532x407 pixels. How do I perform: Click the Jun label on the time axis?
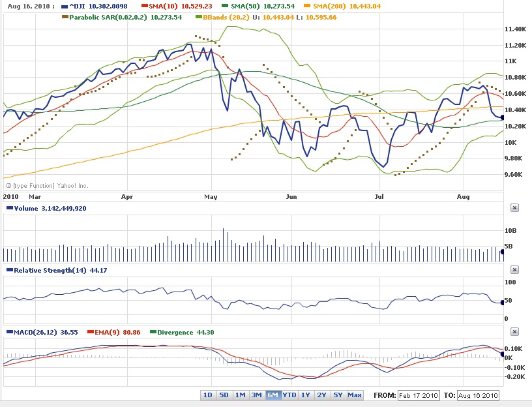291,197
